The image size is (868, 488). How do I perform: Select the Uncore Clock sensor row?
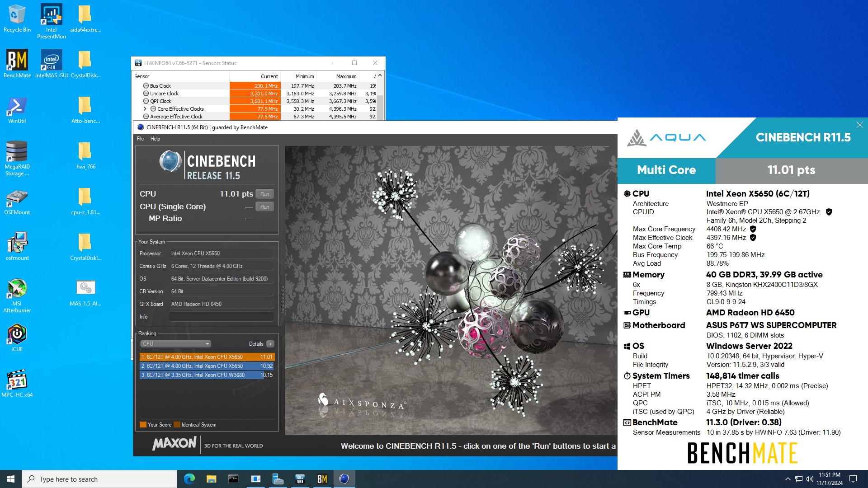(x=255, y=94)
